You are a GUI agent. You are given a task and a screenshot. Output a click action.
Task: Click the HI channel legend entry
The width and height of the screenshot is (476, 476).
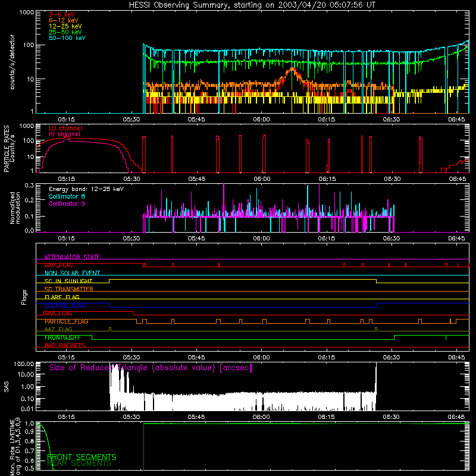64,134
